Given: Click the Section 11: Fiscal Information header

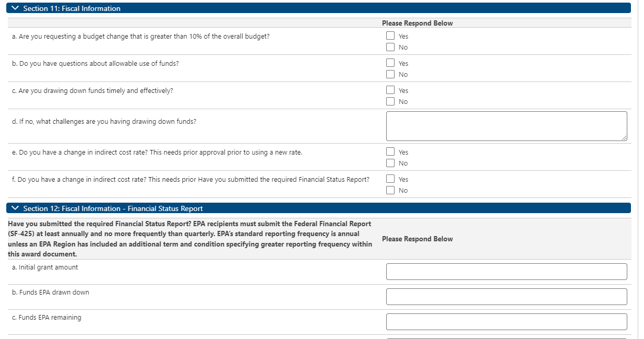Looking at the screenshot, I should 72,8.
